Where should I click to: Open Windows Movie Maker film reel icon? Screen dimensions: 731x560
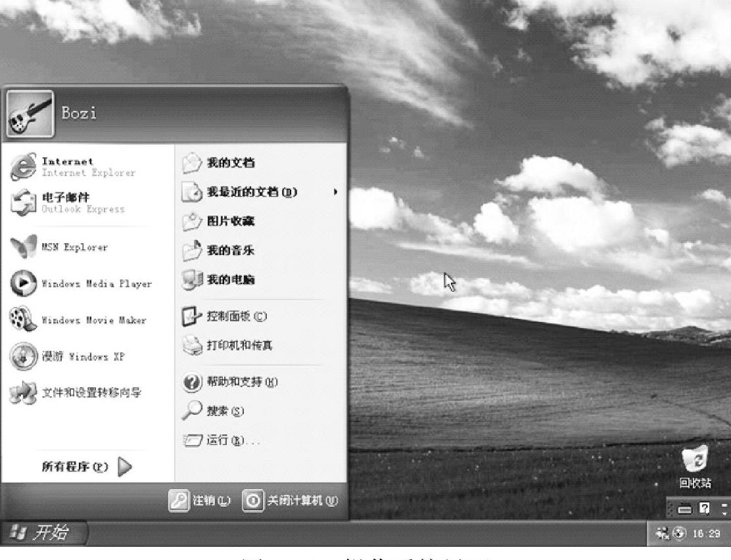[23, 319]
